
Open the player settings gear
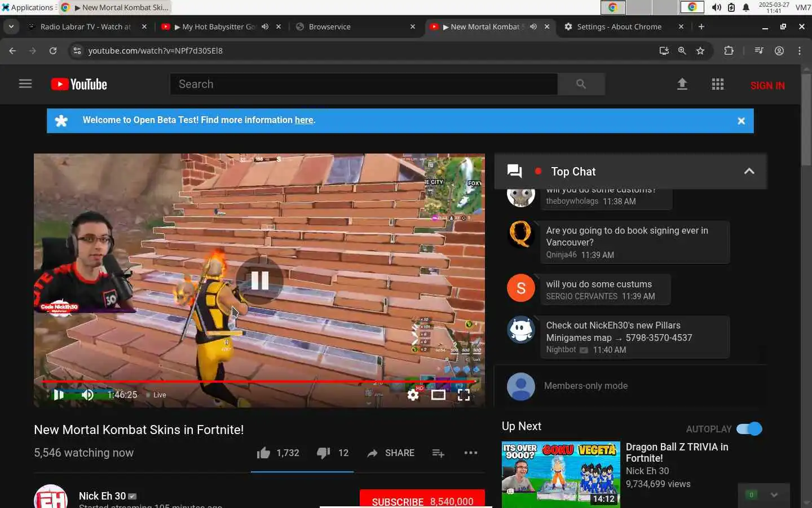click(413, 395)
